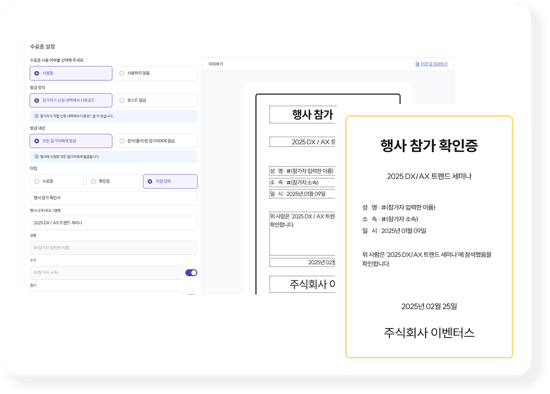
Task: Click the info icon in download notice banner
Action: pos(36,116)
